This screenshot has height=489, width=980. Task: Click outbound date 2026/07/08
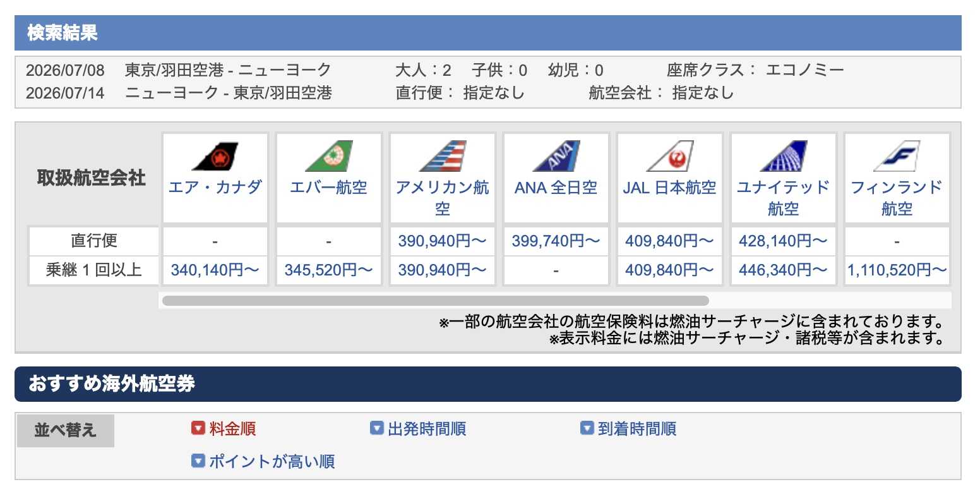(66, 69)
